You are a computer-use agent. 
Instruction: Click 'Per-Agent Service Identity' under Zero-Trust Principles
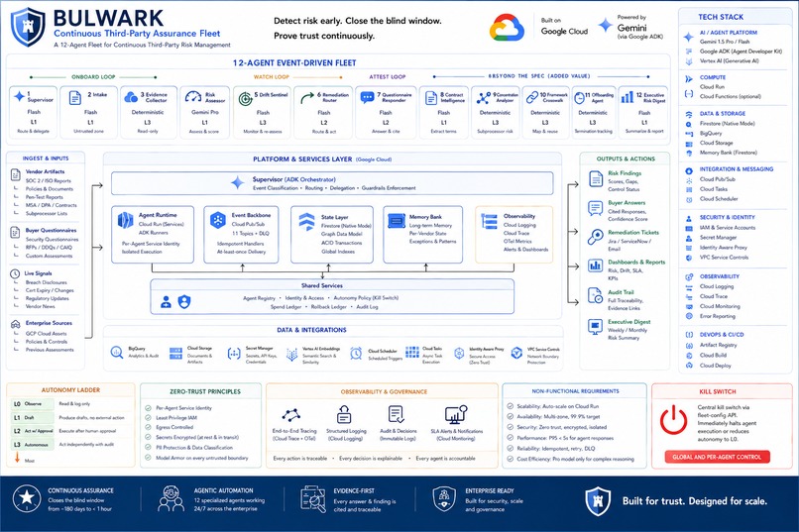coord(184,408)
